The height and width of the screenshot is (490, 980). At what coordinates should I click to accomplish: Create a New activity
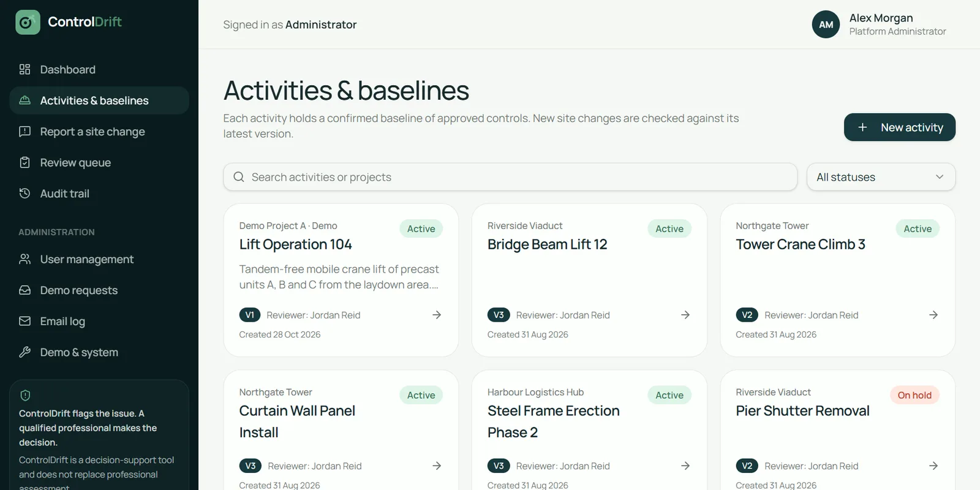click(x=900, y=127)
